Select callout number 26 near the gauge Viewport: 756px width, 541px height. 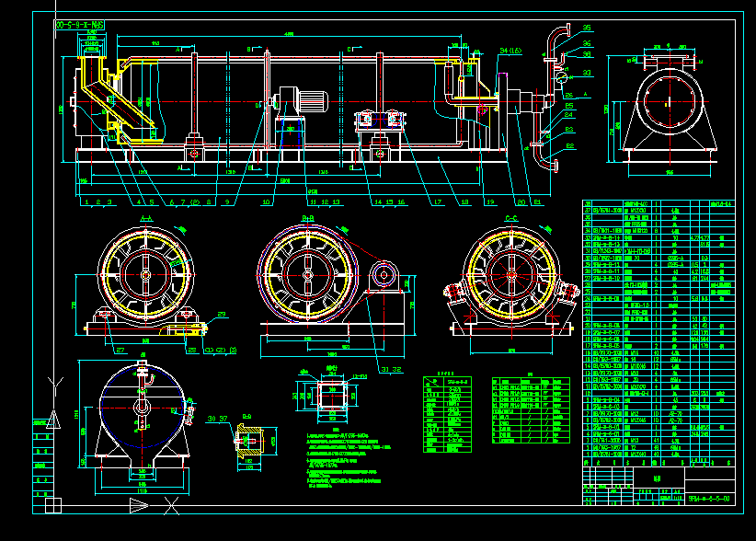pos(569,96)
